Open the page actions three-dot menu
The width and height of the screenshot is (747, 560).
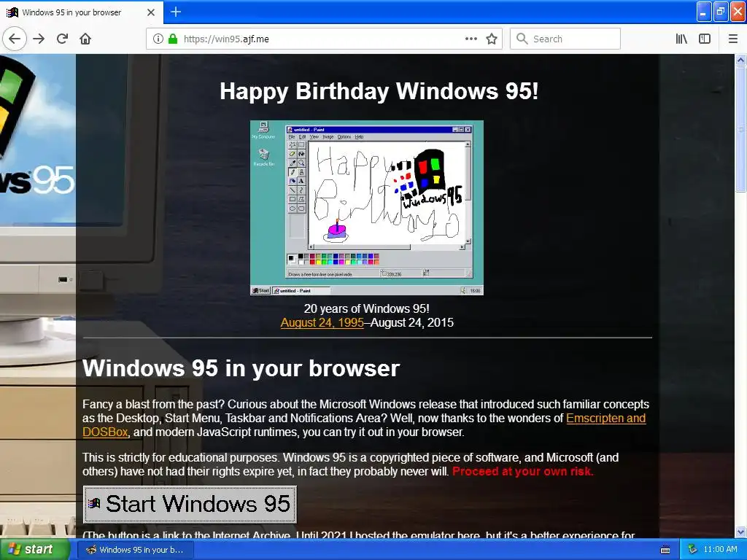coord(471,39)
